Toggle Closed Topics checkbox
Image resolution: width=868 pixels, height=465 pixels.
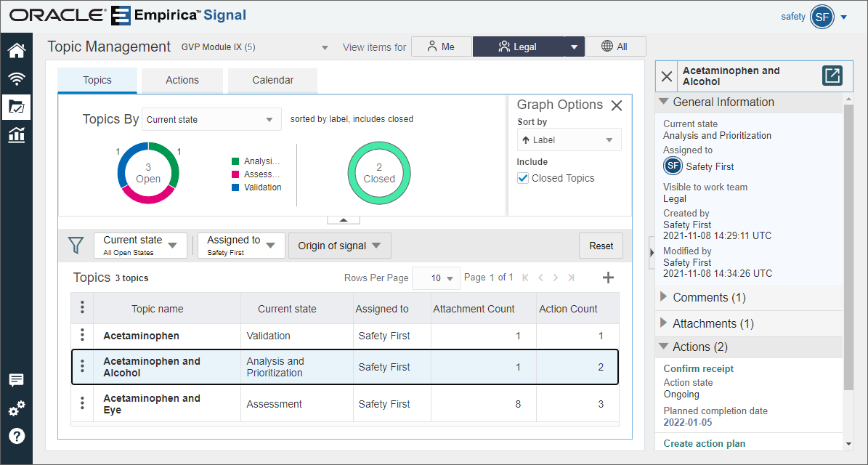[522, 178]
